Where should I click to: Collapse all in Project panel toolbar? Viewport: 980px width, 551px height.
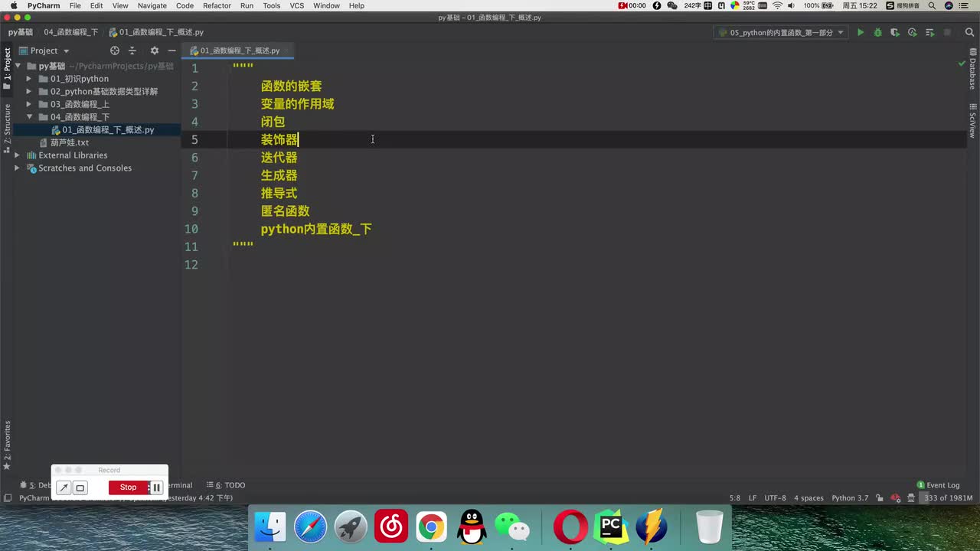tap(132, 51)
